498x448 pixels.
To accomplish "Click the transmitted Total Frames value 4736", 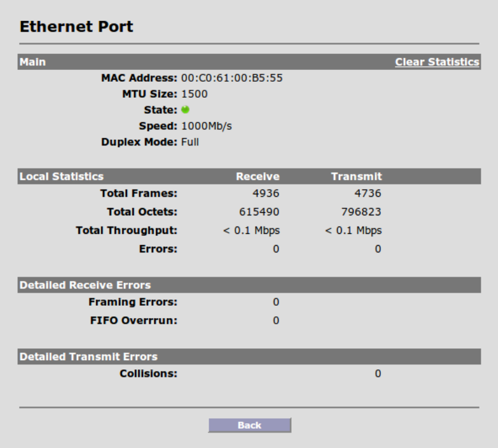I will 368,193.
